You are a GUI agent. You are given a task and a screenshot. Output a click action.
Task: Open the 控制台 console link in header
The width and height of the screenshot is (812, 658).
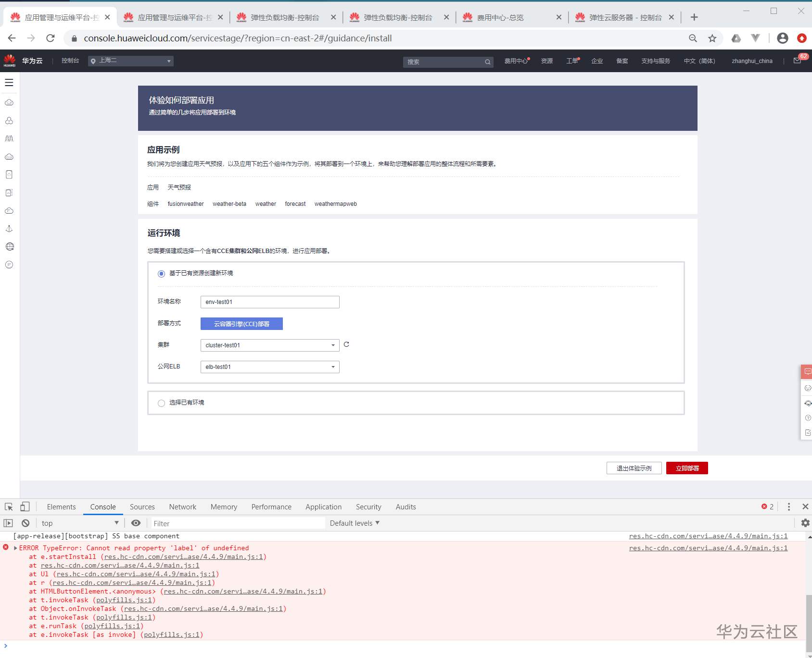pos(70,61)
